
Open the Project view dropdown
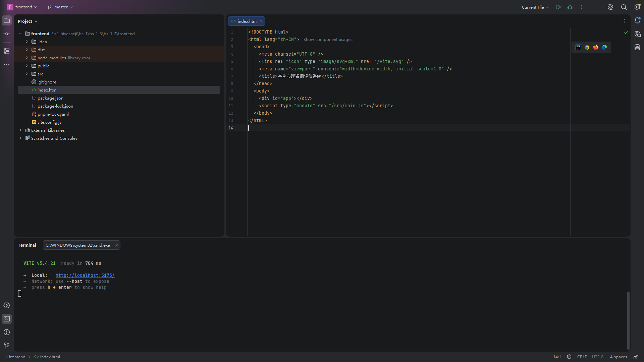coord(28,21)
